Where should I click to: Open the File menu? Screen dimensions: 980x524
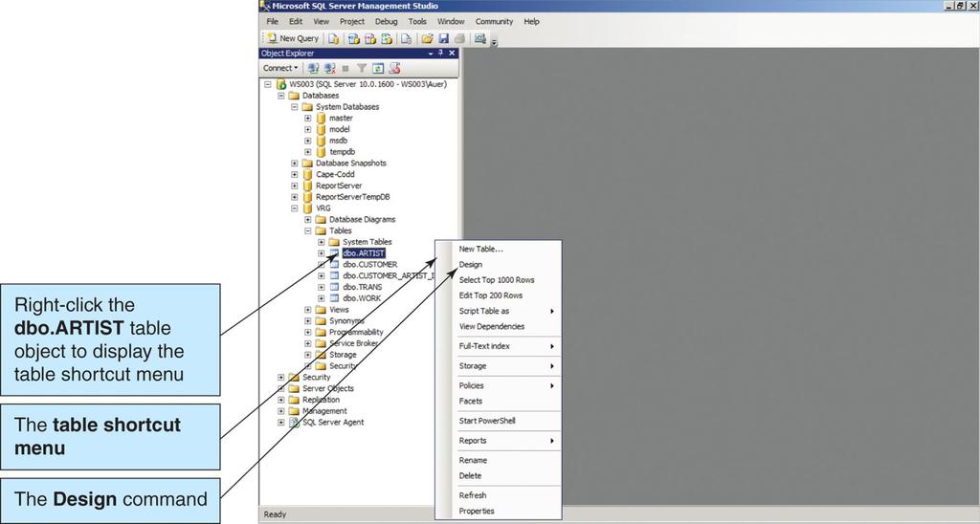click(273, 21)
